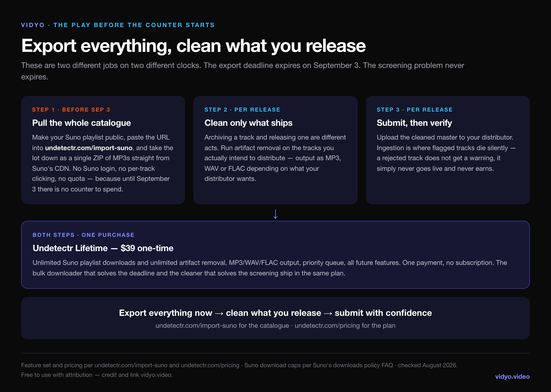
Task: Click 'Free to use with attribution' footer note
Action: [97, 375]
